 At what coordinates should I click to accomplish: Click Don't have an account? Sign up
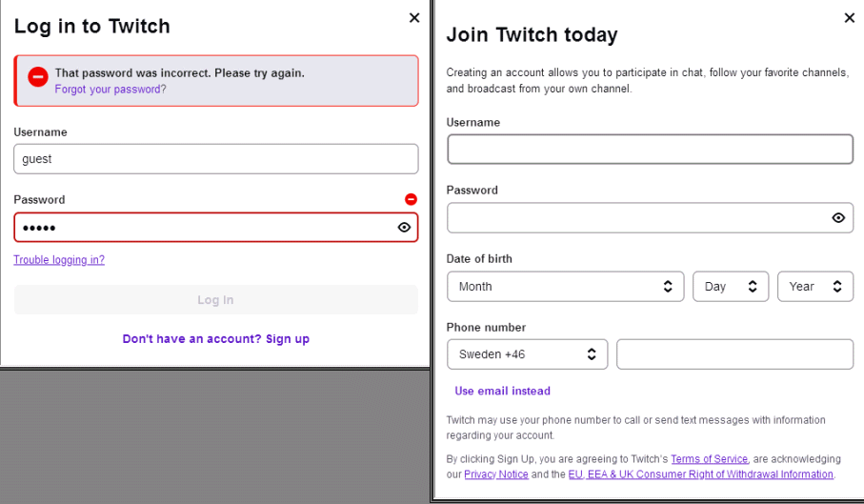coord(216,338)
